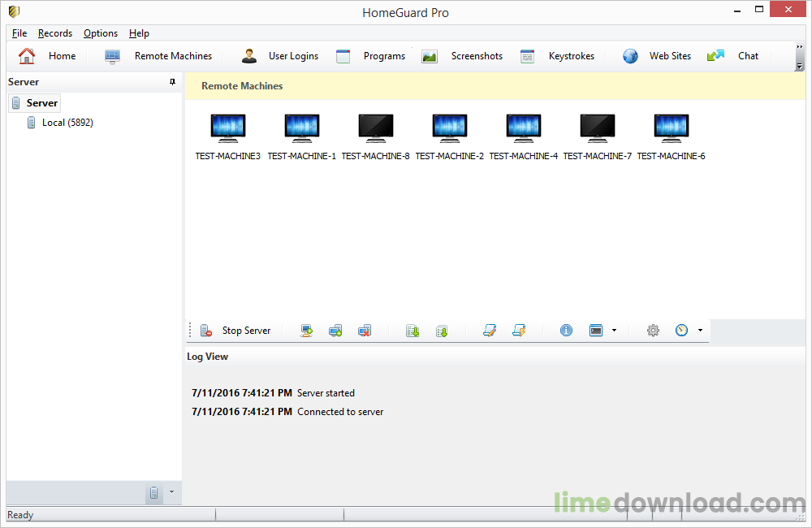Click the Web Sites globe icon
The image size is (812, 528).
(630, 56)
